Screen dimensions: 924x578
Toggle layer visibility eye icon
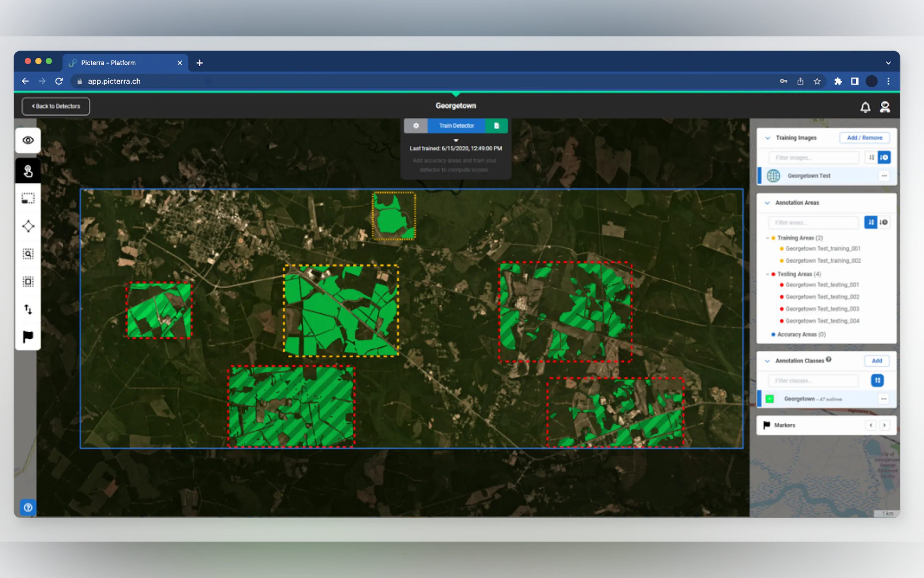point(28,140)
